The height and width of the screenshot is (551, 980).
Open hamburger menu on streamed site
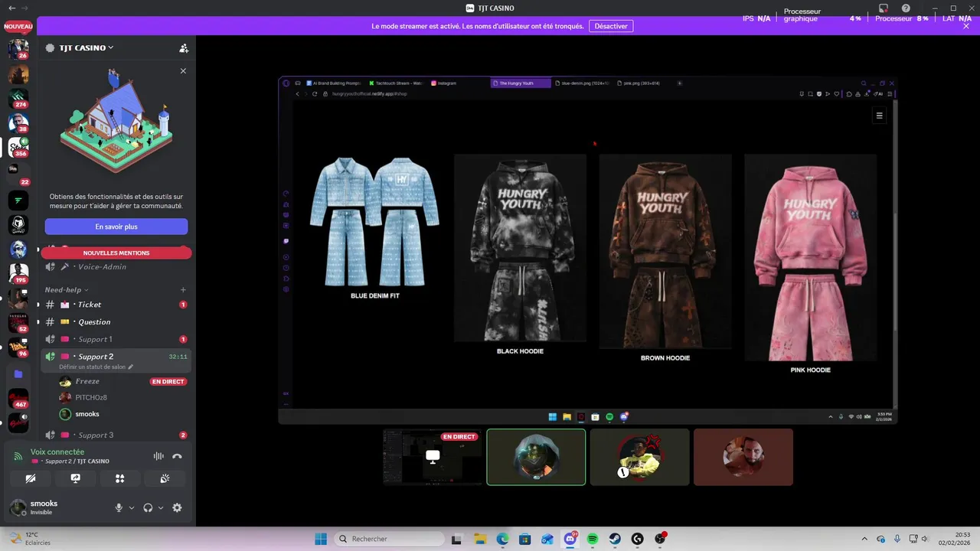[x=879, y=116]
